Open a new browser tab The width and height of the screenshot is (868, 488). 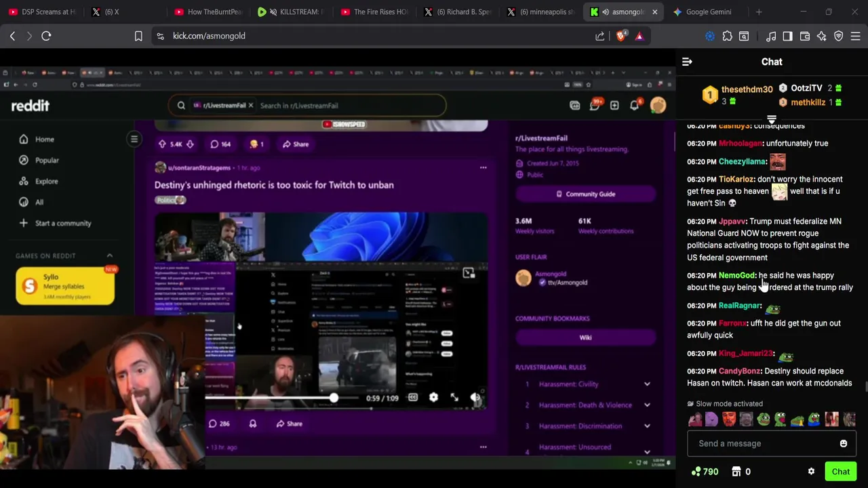tap(759, 12)
